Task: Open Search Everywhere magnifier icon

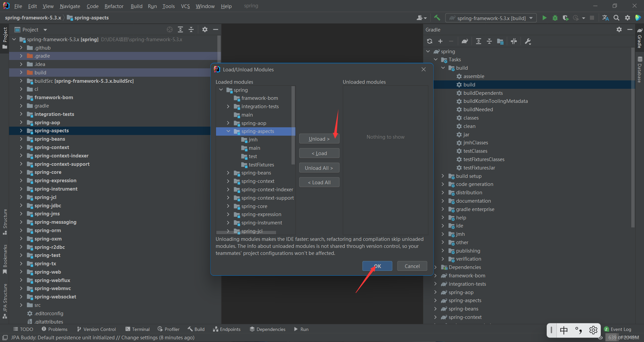Action: (x=616, y=18)
